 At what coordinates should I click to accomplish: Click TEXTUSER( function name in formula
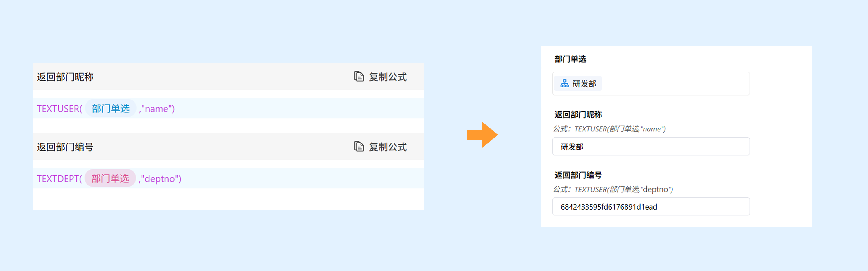(59, 109)
